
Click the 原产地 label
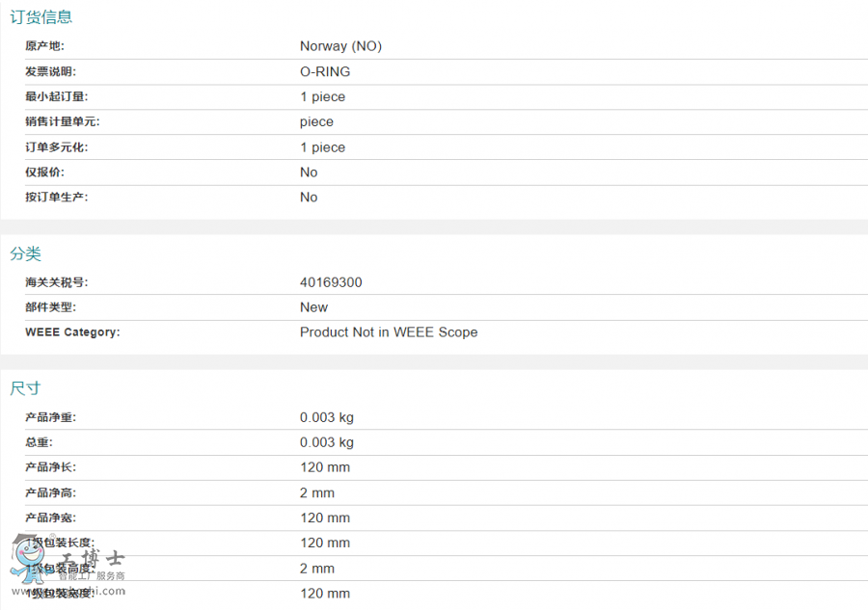point(45,46)
